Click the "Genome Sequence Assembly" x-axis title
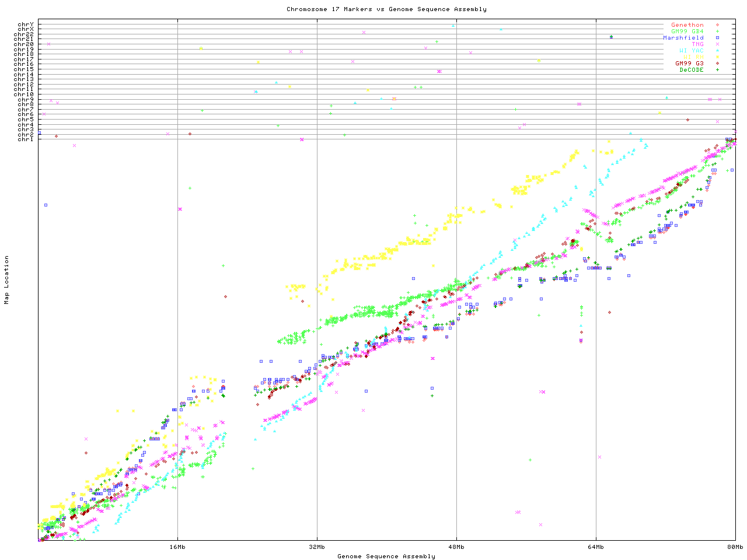747x560 pixels. point(386,556)
